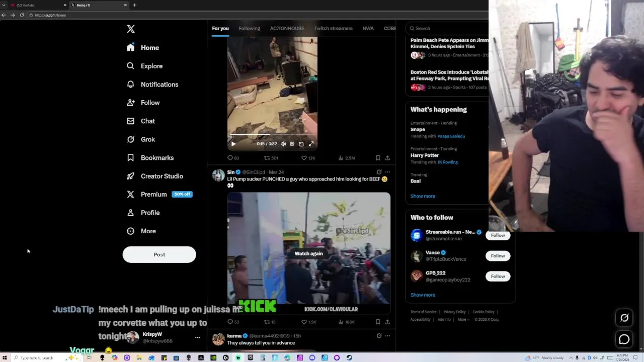This screenshot has width=644, height=362.
Task: Like the post with 13K likes
Action: tap(308, 158)
